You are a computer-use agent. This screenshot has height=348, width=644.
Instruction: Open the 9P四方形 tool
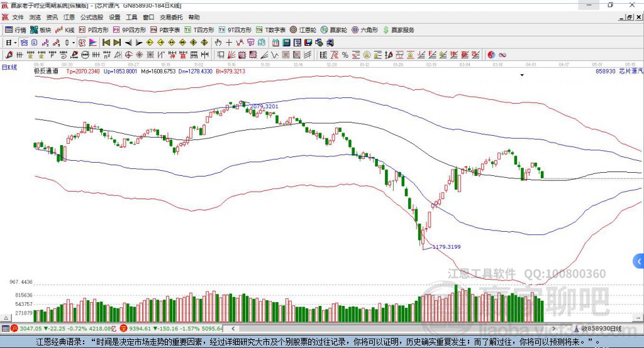[130, 30]
